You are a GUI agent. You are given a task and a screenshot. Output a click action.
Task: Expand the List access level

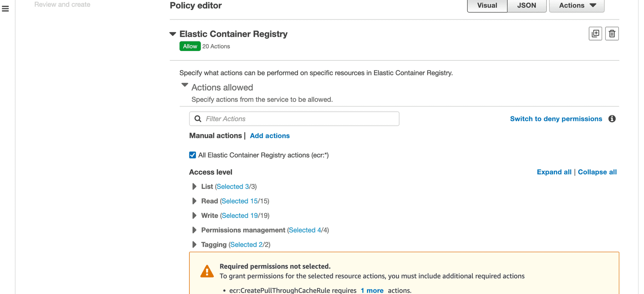[x=194, y=186]
